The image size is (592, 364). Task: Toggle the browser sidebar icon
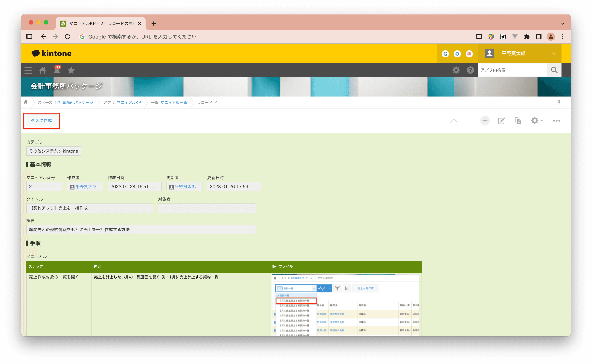click(29, 37)
